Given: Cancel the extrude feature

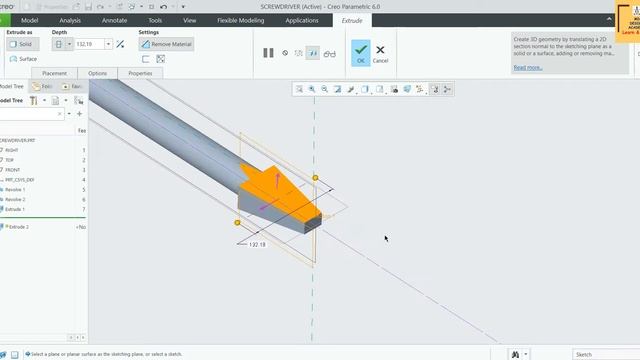Looking at the screenshot, I should 380,53.
